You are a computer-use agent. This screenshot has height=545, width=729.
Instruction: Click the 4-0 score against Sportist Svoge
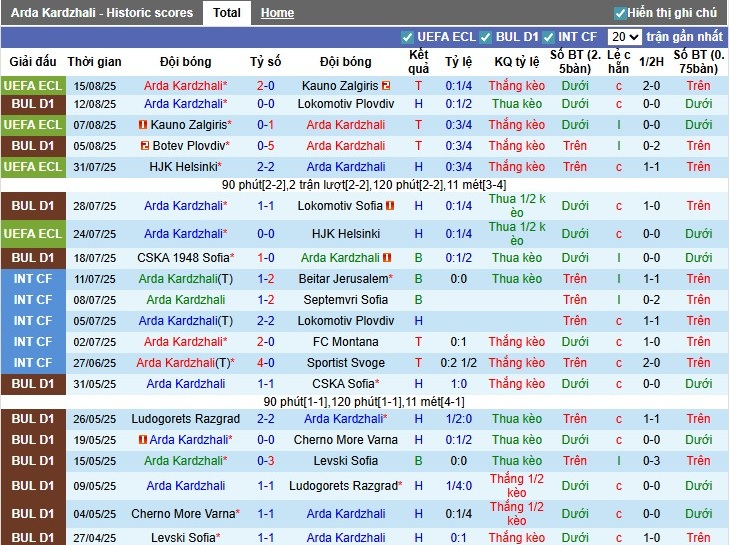tap(265, 363)
